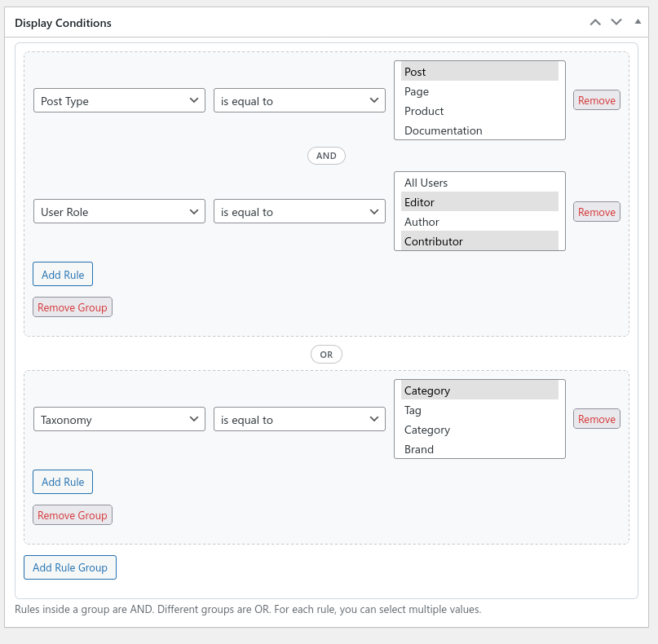Add Rule to first group

pyautogui.click(x=63, y=275)
